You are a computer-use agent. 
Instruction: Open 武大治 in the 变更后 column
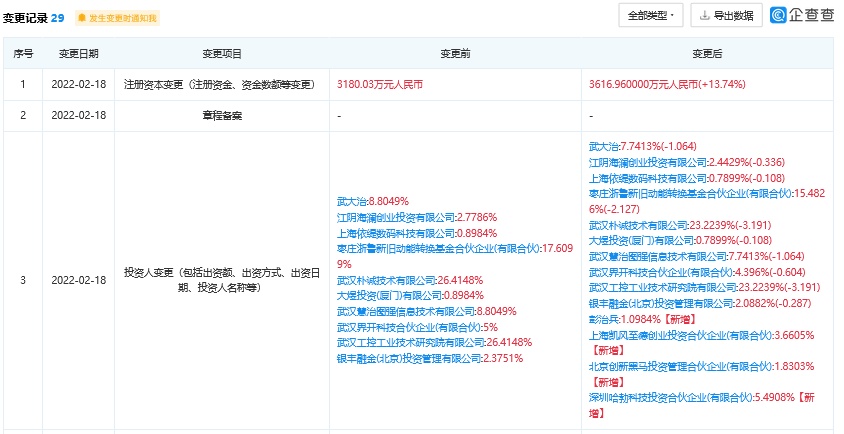pos(604,145)
